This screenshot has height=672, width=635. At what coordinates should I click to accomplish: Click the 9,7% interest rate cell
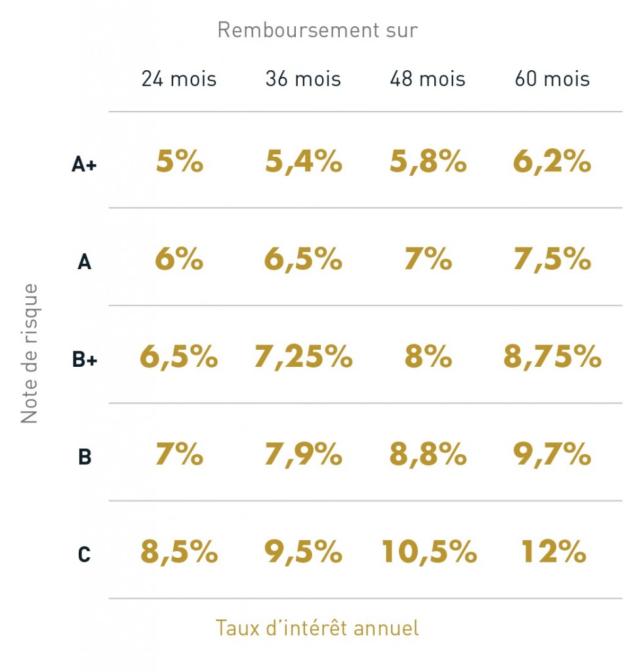point(552,454)
